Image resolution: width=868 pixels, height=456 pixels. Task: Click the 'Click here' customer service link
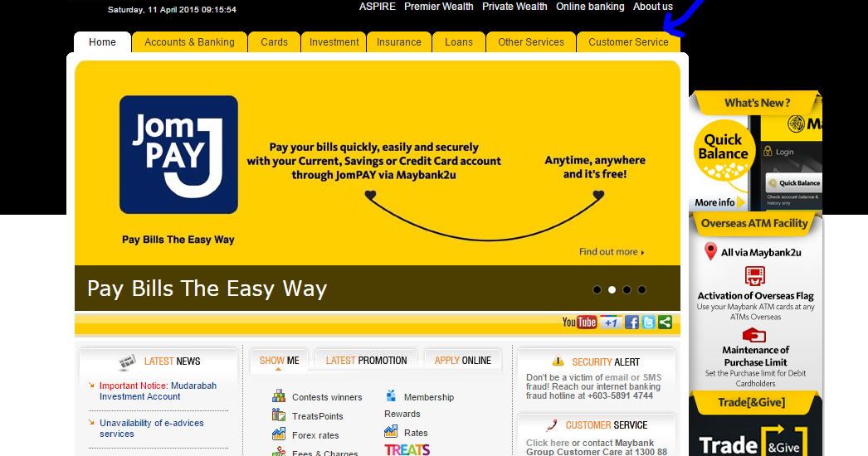[x=548, y=443]
